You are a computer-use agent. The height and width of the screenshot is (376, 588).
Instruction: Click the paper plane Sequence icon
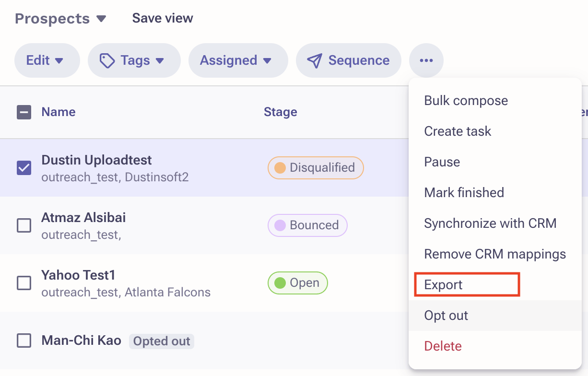point(314,60)
